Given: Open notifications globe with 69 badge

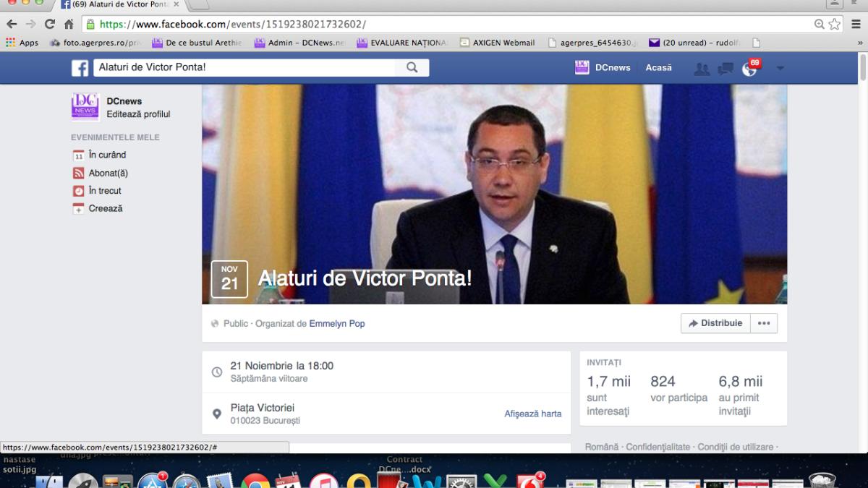Looking at the screenshot, I should point(749,69).
